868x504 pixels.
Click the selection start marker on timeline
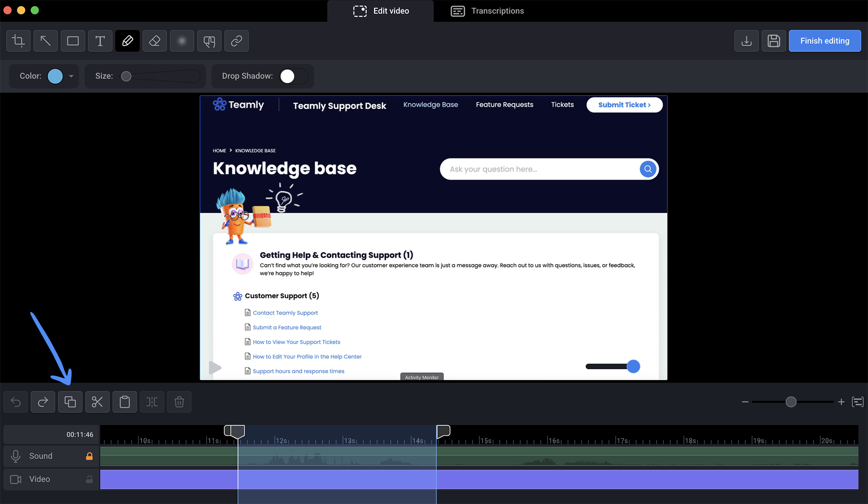(234, 432)
